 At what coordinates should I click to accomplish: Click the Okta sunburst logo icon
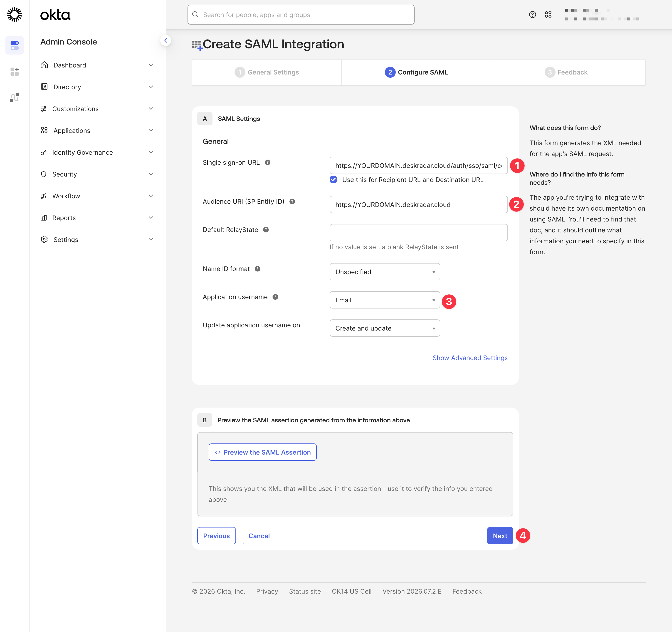[x=15, y=15]
